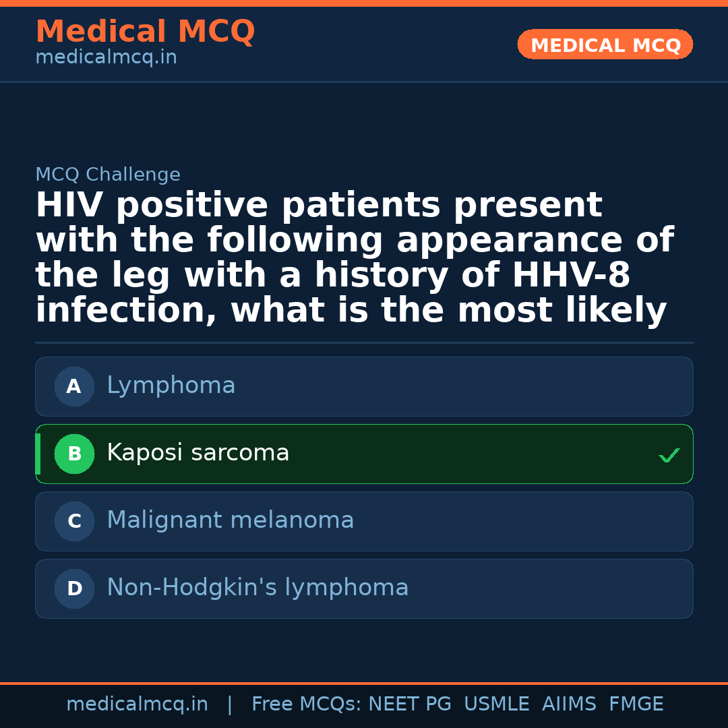Click USMLE in the footer
The width and height of the screenshot is (728, 728).
(x=496, y=704)
